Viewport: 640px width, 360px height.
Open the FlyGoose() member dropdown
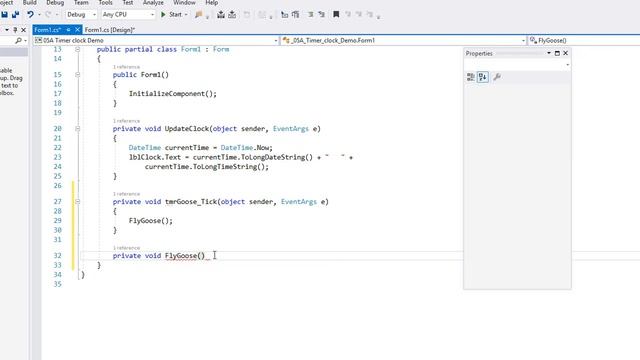[x=584, y=40]
